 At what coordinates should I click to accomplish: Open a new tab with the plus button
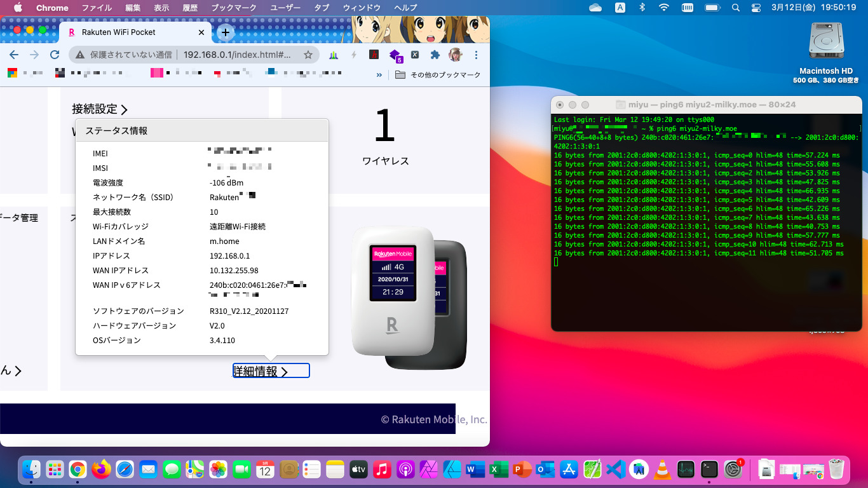225,32
